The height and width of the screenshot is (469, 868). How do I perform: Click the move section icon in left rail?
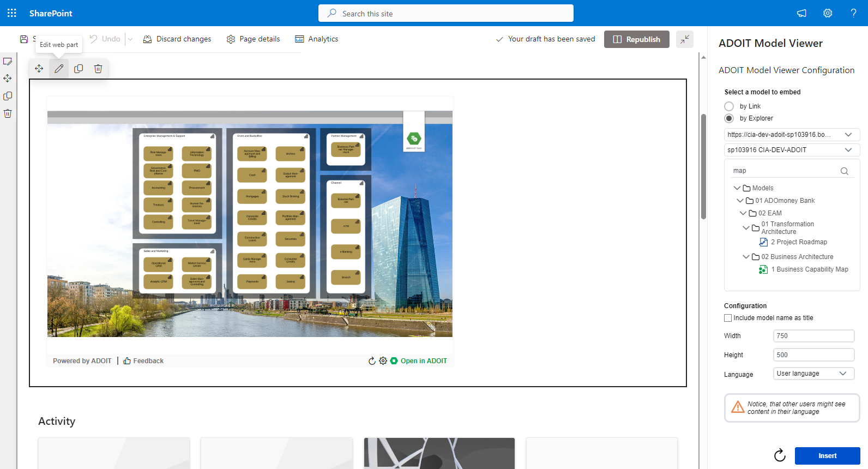pos(8,79)
